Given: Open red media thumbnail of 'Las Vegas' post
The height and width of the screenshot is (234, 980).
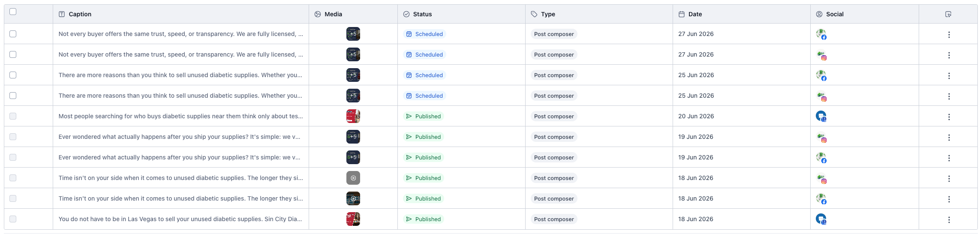Looking at the screenshot, I should pos(353,219).
